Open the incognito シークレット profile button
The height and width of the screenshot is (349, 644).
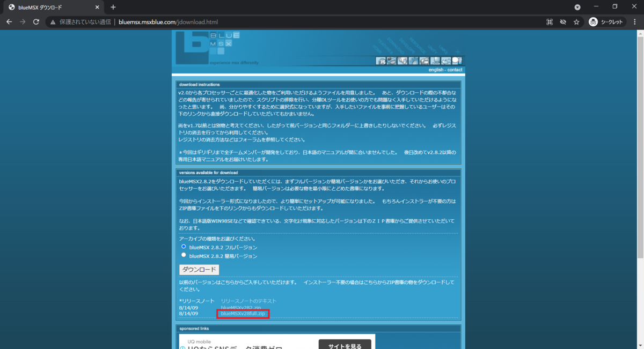[x=608, y=22]
